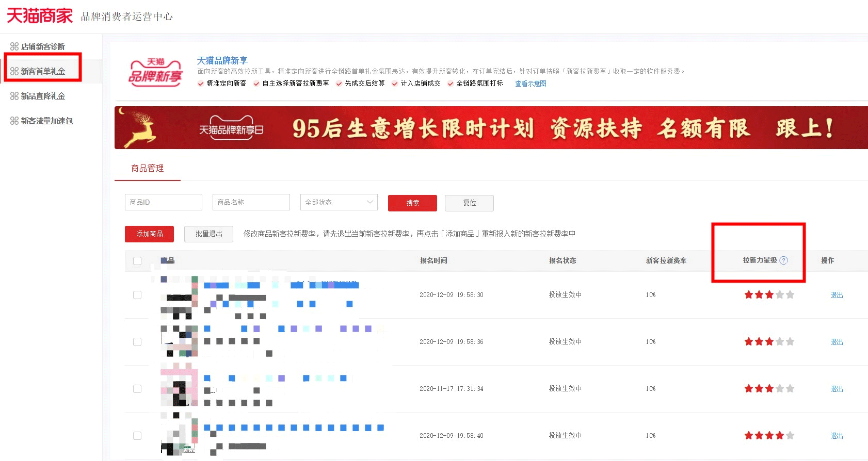This screenshot has height=461, width=868.
Task: Open the 全部状态 status dropdown
Action: (x=339, y=202)
